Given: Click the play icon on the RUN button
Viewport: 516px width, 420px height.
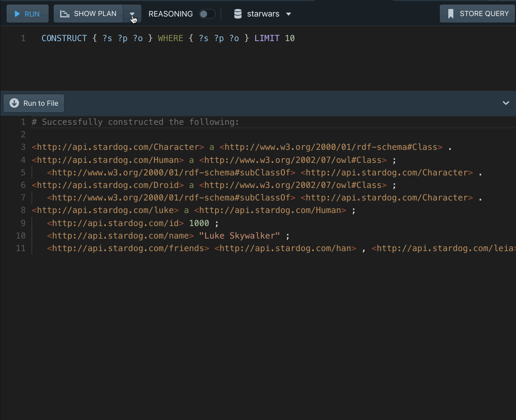Looking at the screenshot, I should click(x=17, y=14).
